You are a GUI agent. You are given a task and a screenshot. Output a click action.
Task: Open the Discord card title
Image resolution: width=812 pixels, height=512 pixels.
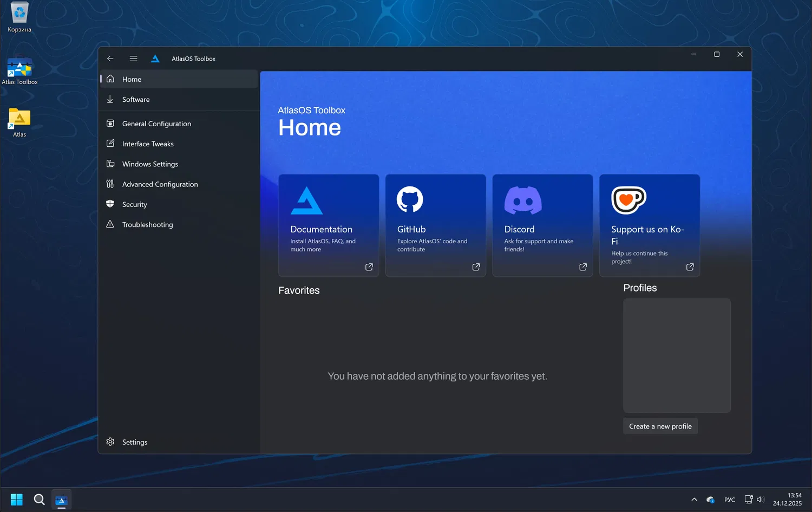click(x=520, y=229)
